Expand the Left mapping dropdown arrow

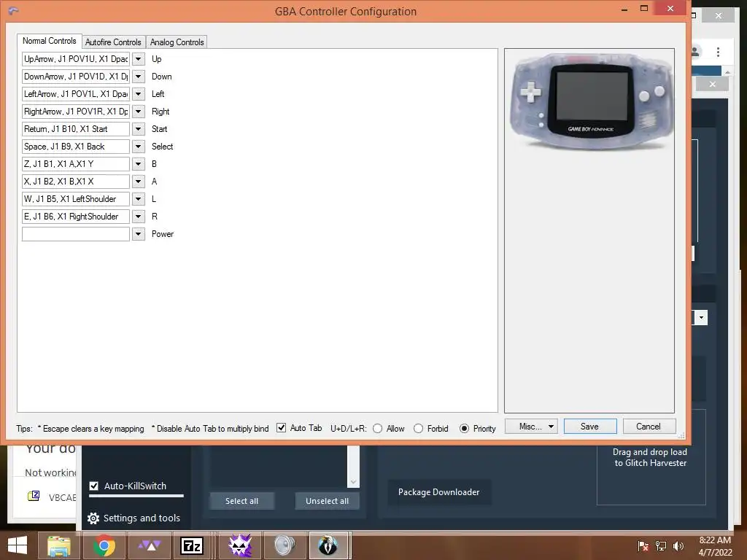pos(138,94)
